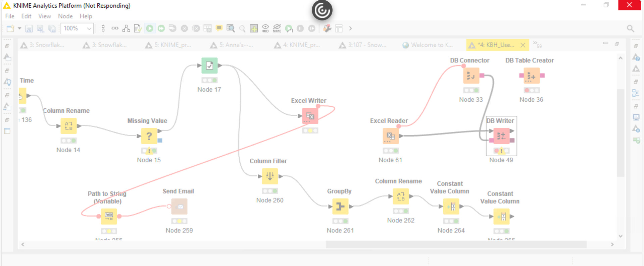
Task: Switch to the 4: KNIME_pr... tab
Action: click(297, 45)
